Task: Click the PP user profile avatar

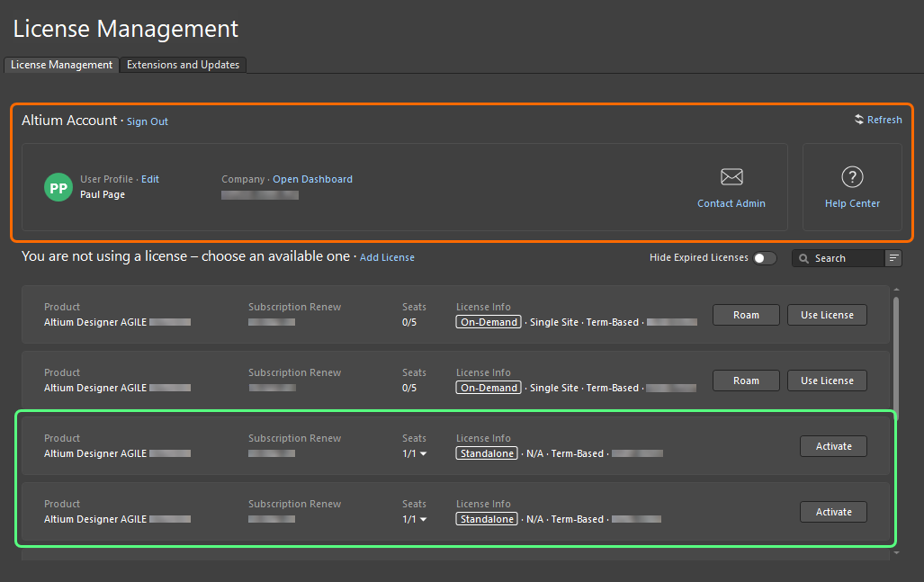Action: [x=58, y=187]
